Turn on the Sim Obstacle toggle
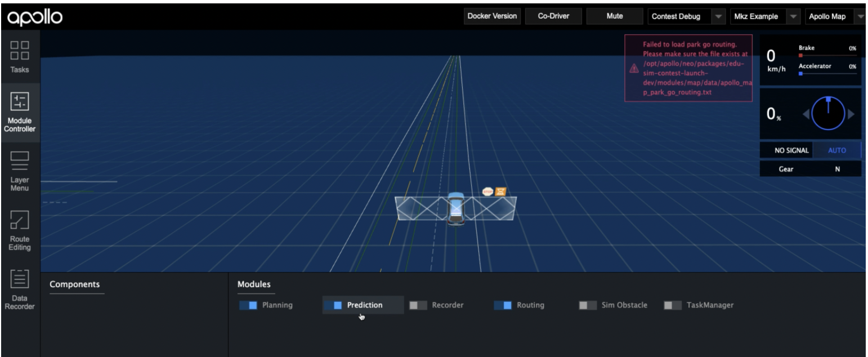The width and height of the screenshot is (868, 357). point(588,305)
